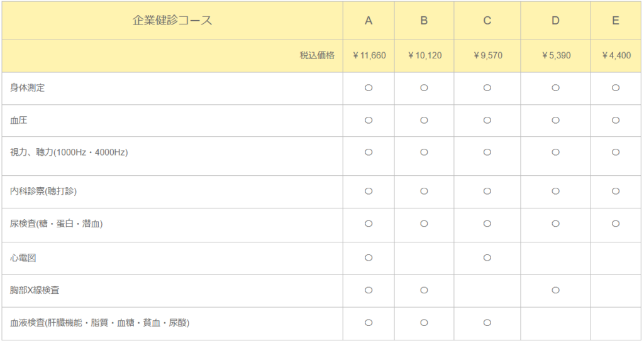Click the 胸部X線検査 circle under course D

click(555, 290)
